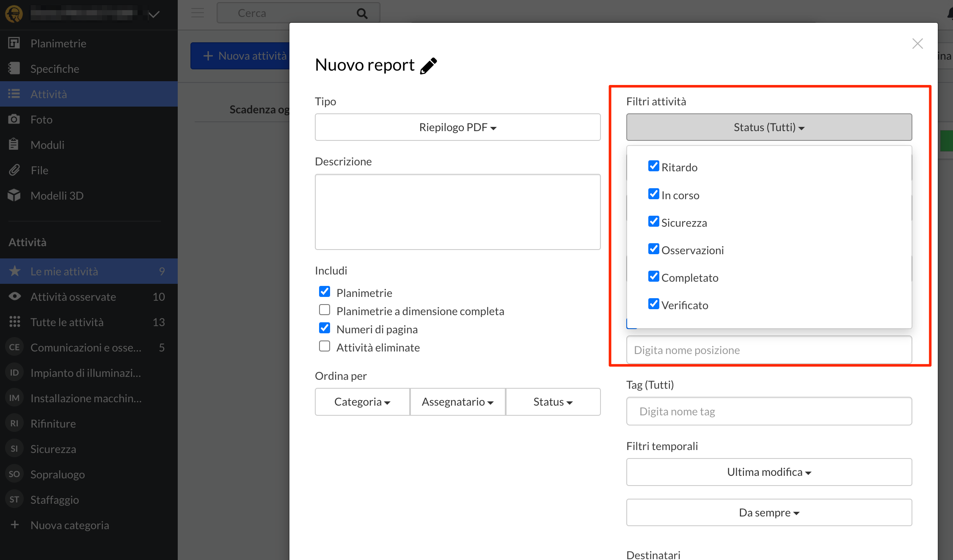Viewport: 953px width, 560px height.
Task: Click the Moduli clipboard icon
Action: coord(14,145)
